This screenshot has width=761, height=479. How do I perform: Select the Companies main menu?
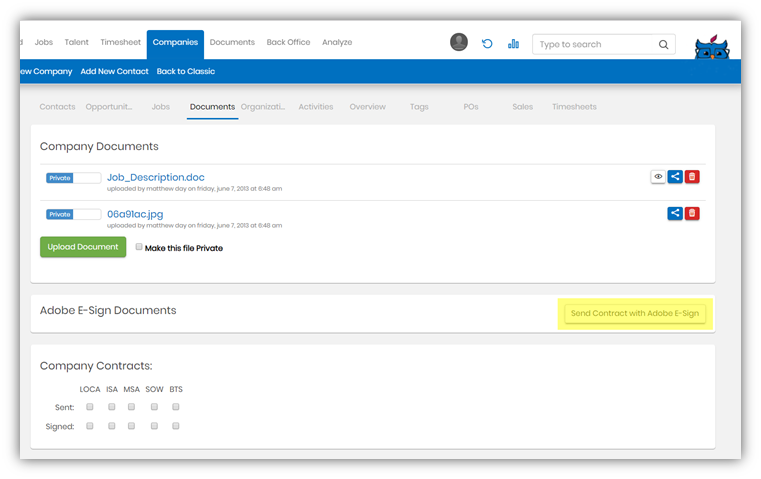(175, 44)
